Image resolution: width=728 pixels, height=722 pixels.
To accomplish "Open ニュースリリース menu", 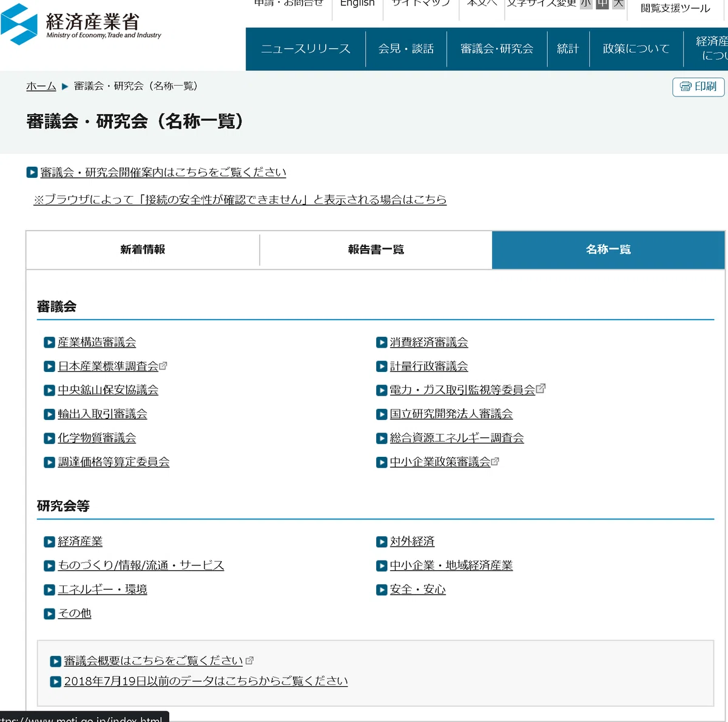I will pos(306,49).
